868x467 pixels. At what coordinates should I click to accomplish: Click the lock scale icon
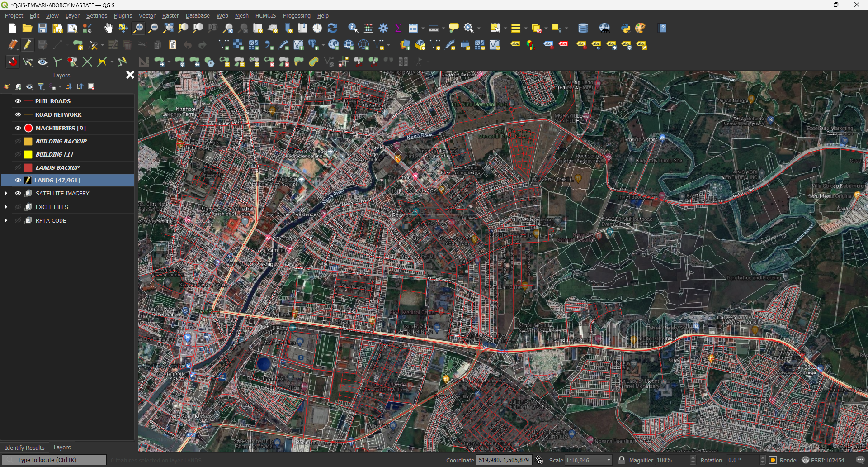tap(622, 460)
